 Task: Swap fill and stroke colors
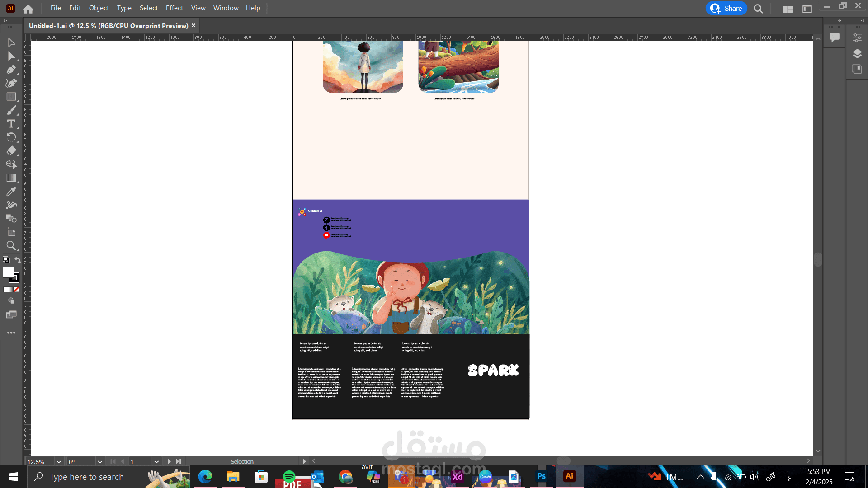tap(18, 260)
